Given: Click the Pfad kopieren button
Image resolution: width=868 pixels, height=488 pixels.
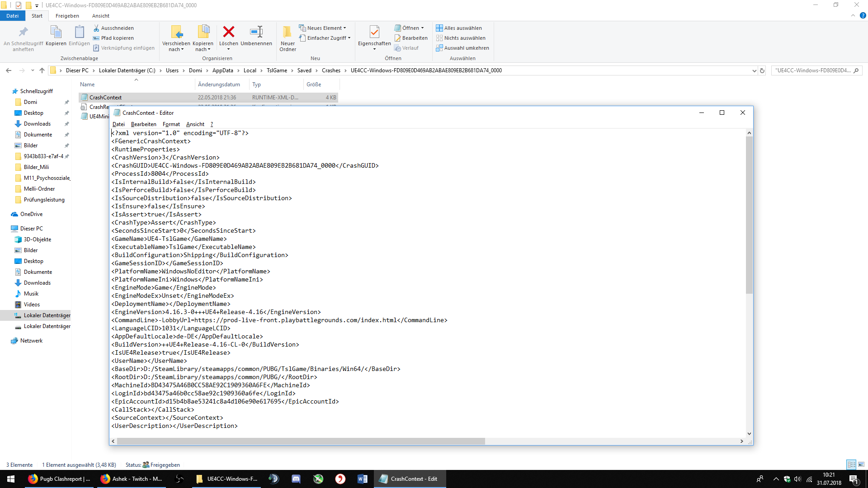Looking at the screenshot, I should (x=113, y=38).
